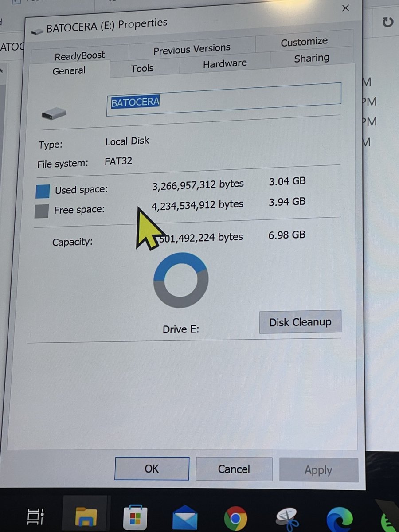Switch to the ReadyBoost tab
Screen dimensions: 399x532
coord(79,56)
